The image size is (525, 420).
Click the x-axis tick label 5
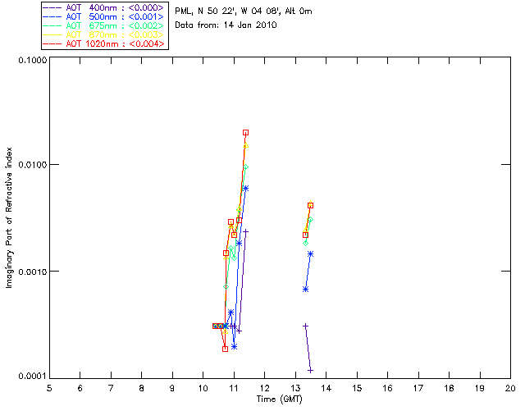49,388
